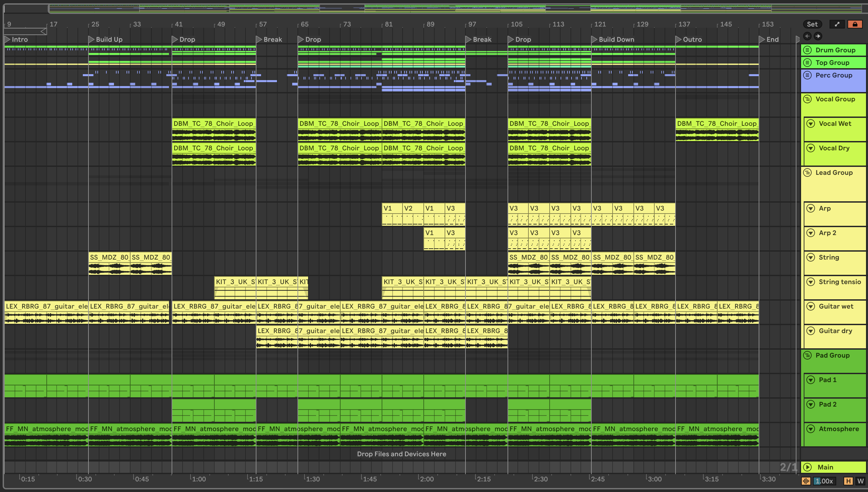Unfold the Arp 2 track arrow
Image resolution: width=868 pixels, height=492 pixels.
pyautogui.click(x=810, y=233)
